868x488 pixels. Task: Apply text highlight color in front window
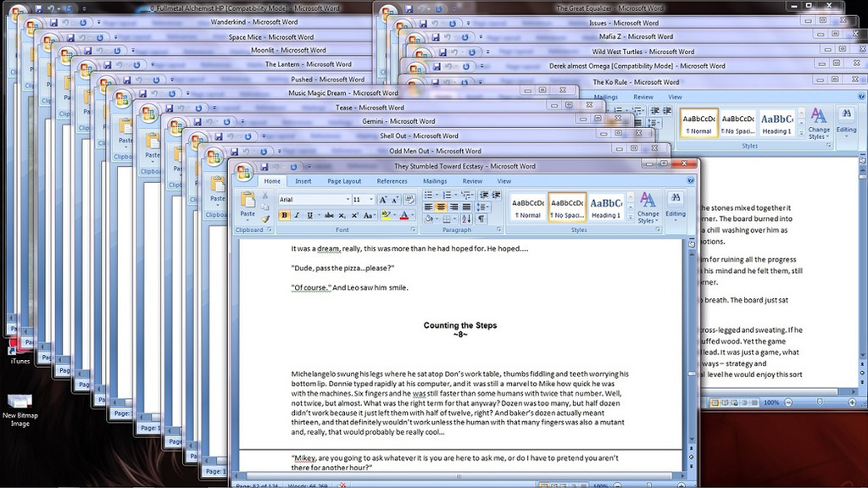(x=386, y=215)
